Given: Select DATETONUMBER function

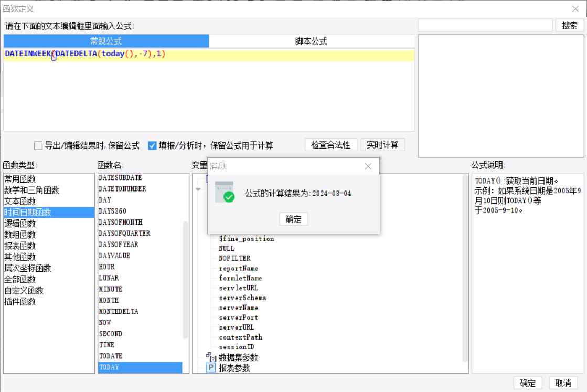Looking at the screenshot, I should point(140,189).
